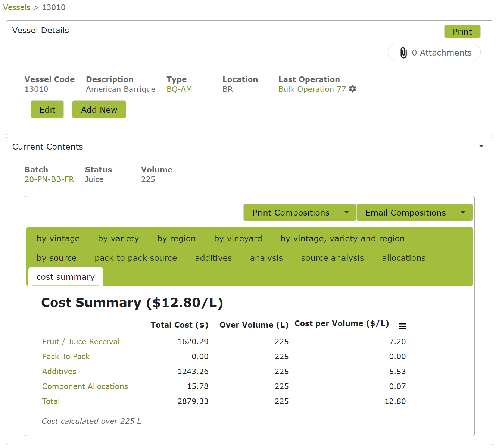Follow the Vessels breadcrumb link

pos(17,7)
